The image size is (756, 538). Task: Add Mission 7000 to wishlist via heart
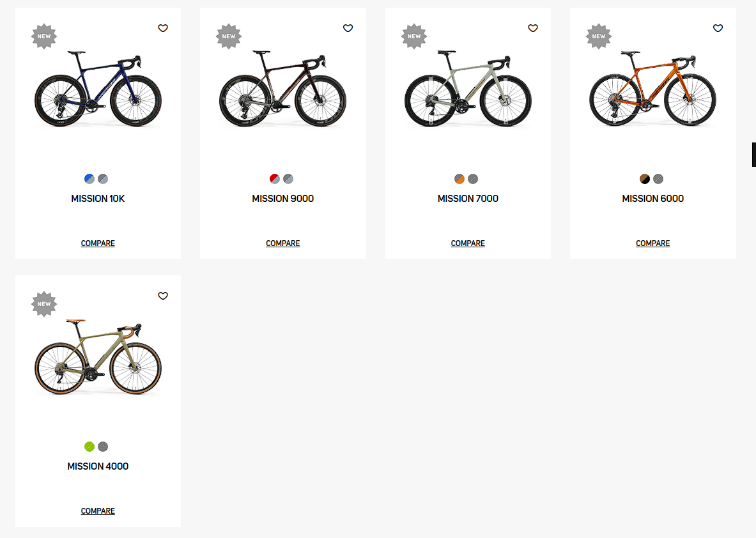[x=533, y=28]
